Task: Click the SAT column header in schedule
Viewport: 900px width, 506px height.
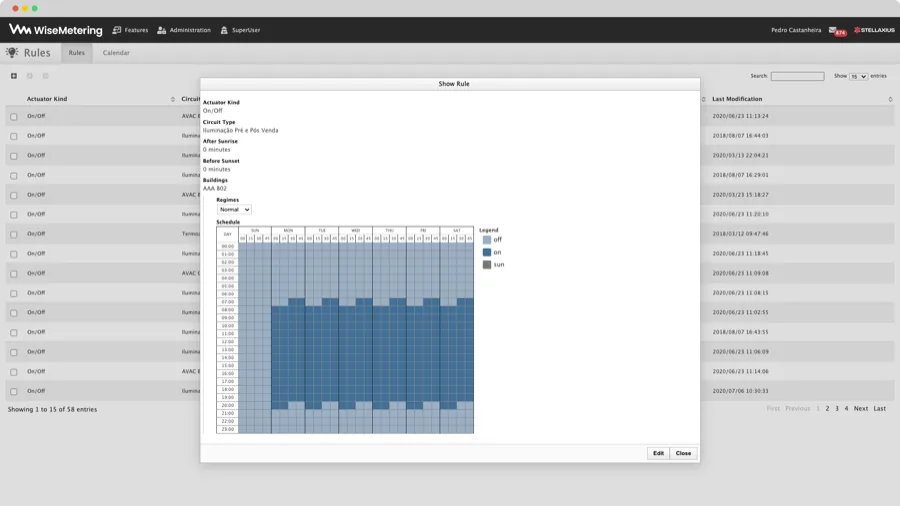Action: (x=457, y=230)
